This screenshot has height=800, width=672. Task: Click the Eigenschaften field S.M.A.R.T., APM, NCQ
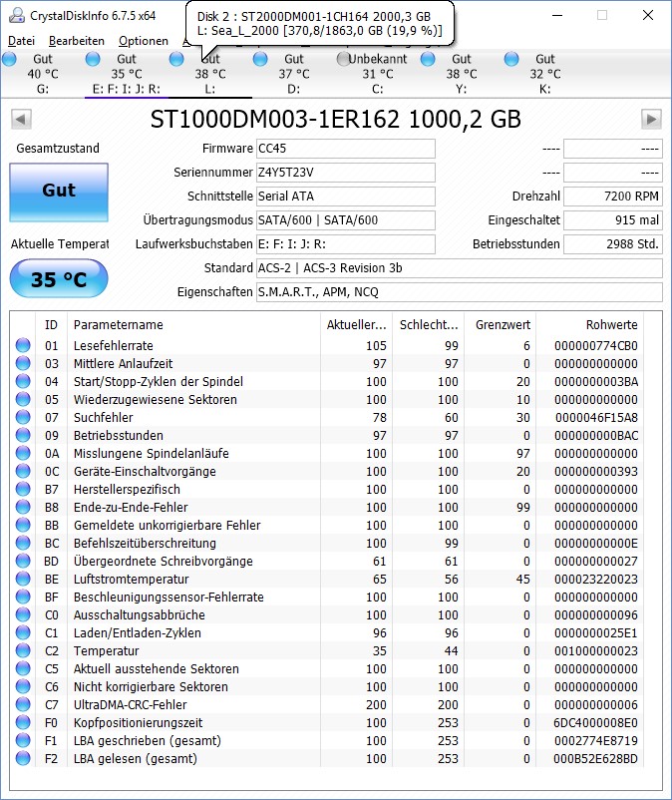[460, 292]
